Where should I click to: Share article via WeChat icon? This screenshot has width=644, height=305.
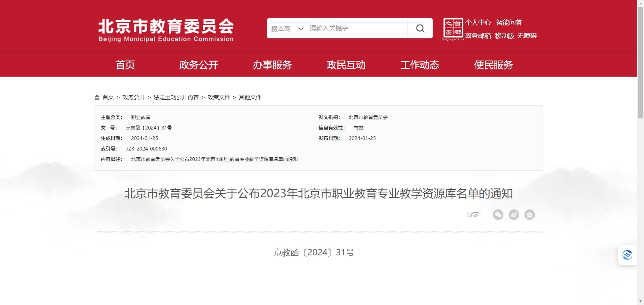pyautogui.click(x=498, y=215)
